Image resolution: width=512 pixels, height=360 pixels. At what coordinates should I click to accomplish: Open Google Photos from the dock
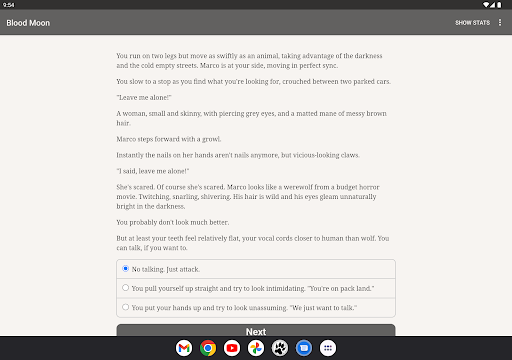[256, 348]
